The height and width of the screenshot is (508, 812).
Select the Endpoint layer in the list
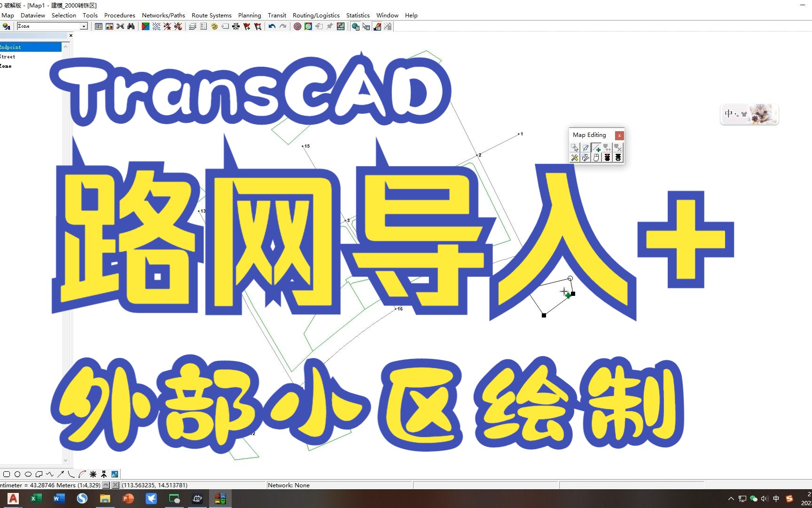(x=30, y=47)
